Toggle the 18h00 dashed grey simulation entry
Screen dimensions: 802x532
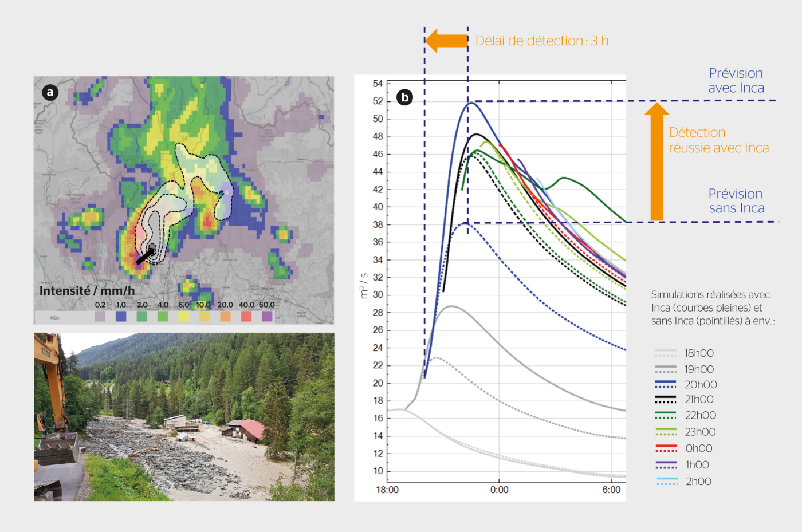666,353
